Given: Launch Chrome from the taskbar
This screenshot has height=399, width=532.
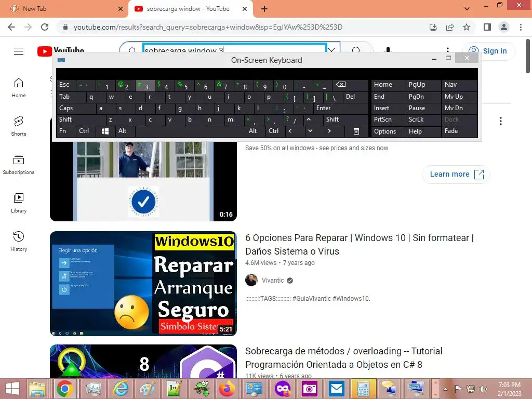Looking at the screenshot, I should pos(65,389).
